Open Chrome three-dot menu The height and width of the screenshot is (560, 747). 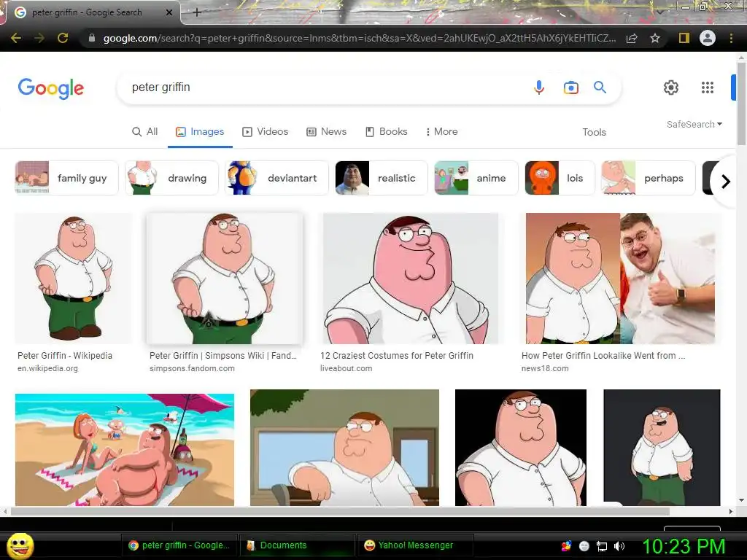tap(731, 38)
